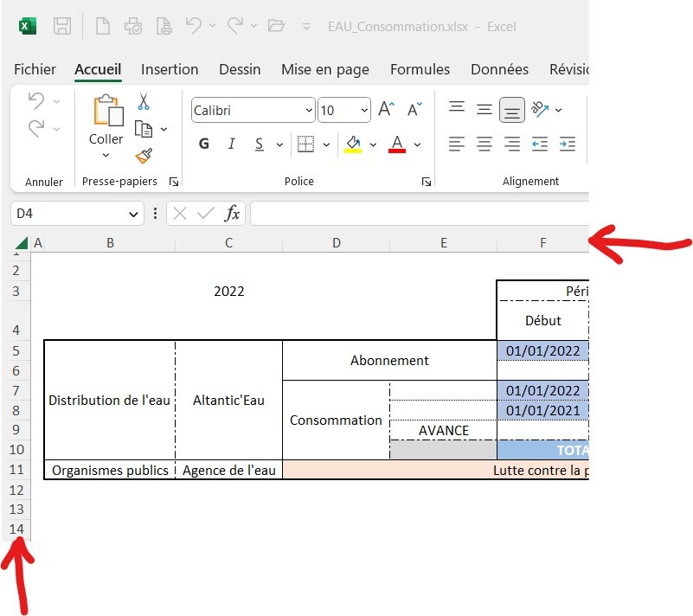Expand the Coller paste options arrow
693x616 pixels.
[x=106, y=155]
